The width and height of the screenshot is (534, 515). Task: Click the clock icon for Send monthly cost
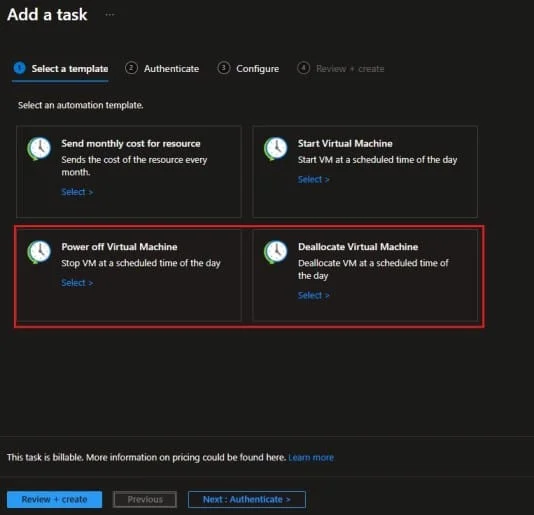point(39,149)
